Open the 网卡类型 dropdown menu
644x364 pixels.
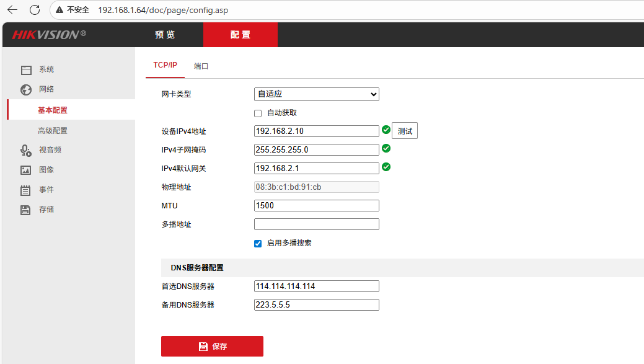[x=316, y=94]
